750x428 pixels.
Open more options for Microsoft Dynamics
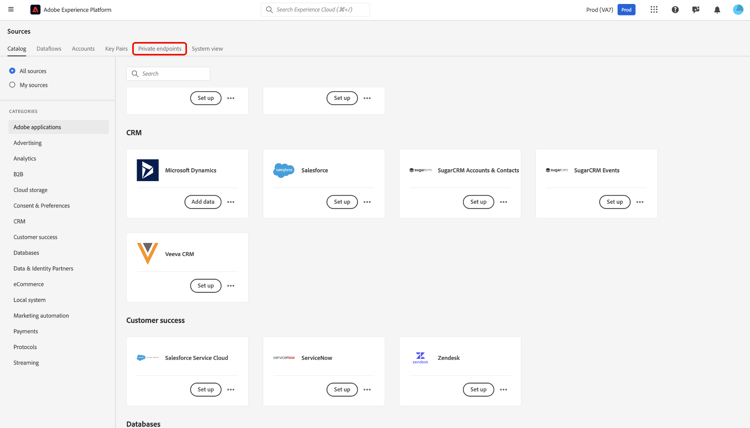click(231, 202)
